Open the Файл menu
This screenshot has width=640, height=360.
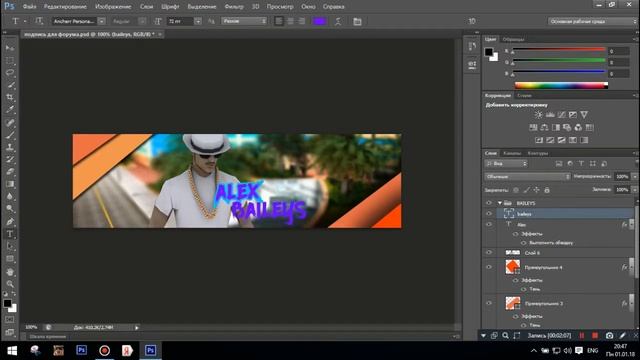[29, 7]
